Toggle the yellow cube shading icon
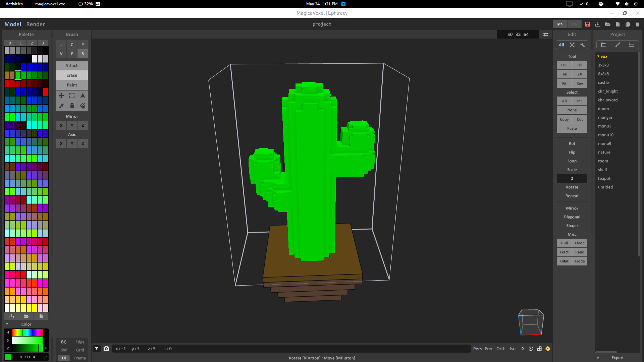644x362 pixels. coord(548,349)
